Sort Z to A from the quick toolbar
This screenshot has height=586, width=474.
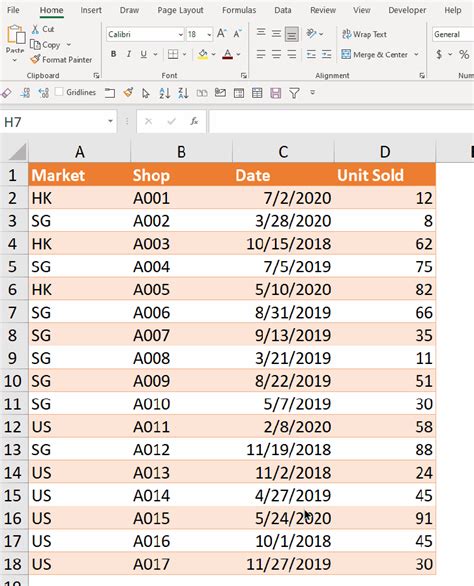pyautogui.click(x=183, y=93)
